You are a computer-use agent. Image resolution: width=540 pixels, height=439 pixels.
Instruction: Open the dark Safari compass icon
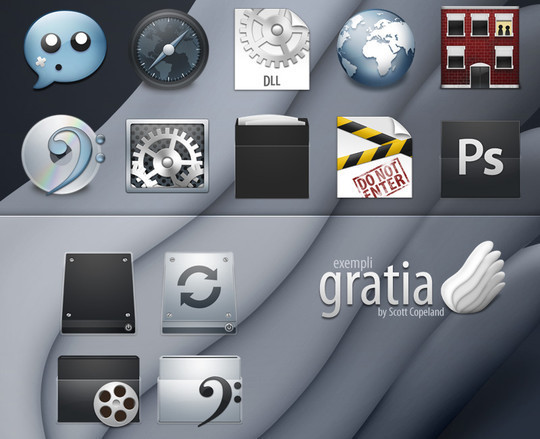(x=169, y=50)
